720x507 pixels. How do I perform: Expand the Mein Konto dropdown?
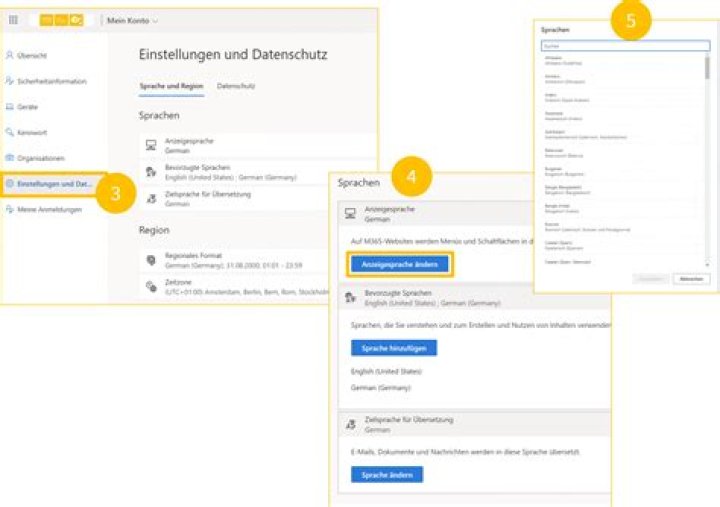pos(132,21)
